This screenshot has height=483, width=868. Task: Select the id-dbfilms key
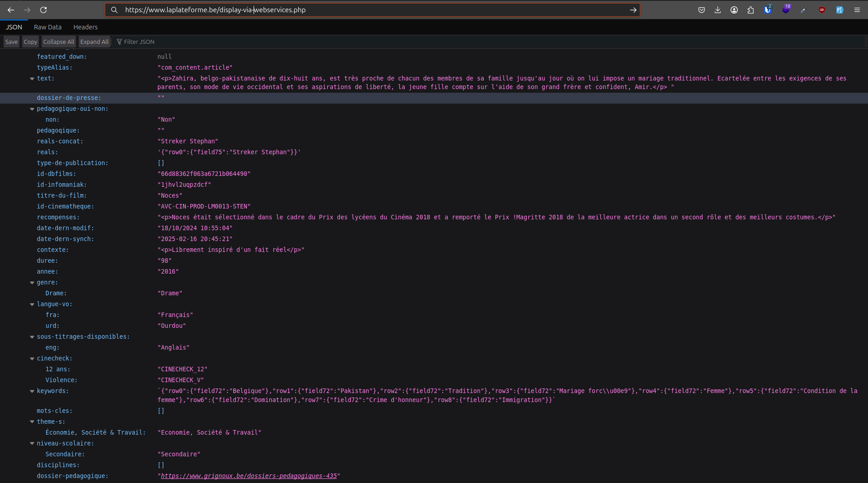tap(56, 174)
